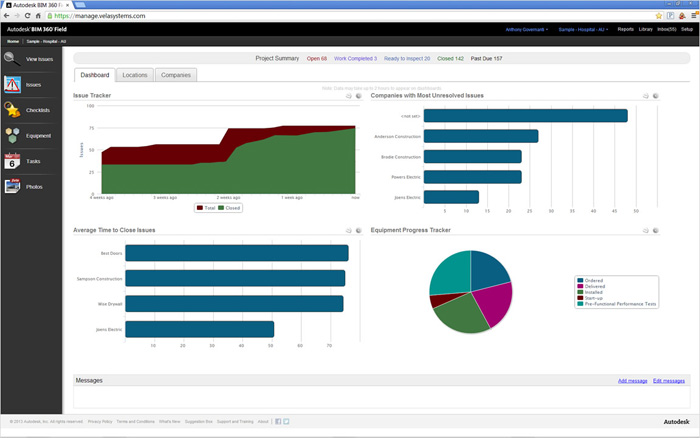Open the Tasks calendar icon
700x438 pixels.
[13, 161]
